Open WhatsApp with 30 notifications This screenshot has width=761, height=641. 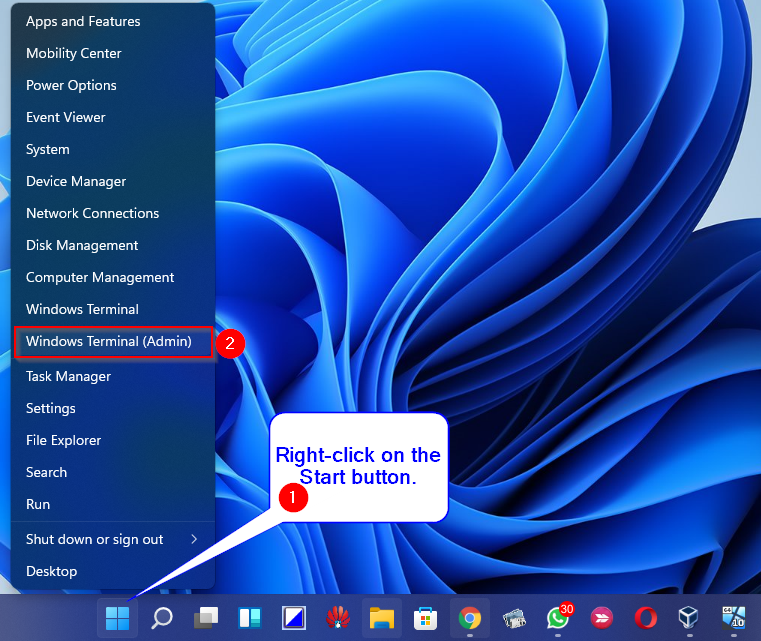[x=558, y=618]
